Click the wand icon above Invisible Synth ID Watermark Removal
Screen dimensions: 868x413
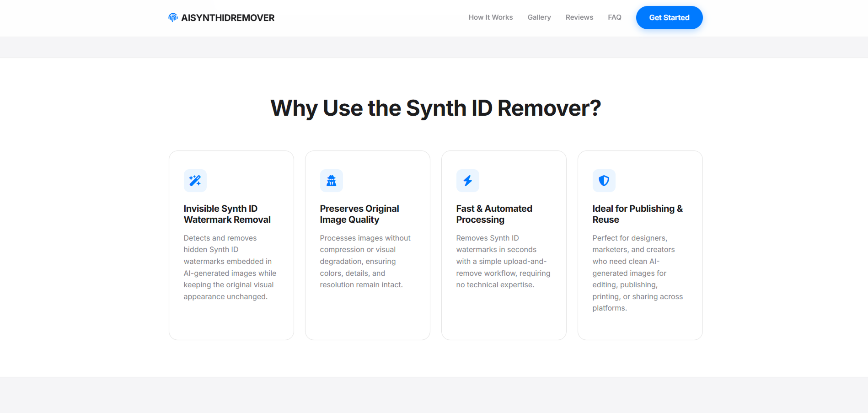[195, 180]
